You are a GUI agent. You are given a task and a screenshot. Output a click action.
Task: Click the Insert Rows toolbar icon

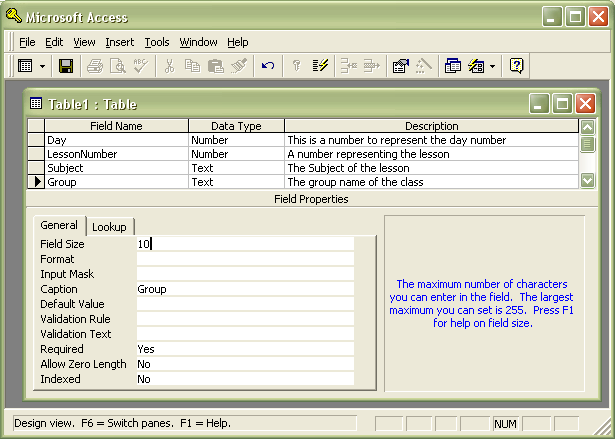pyautogui.click(x=349, y=66)
